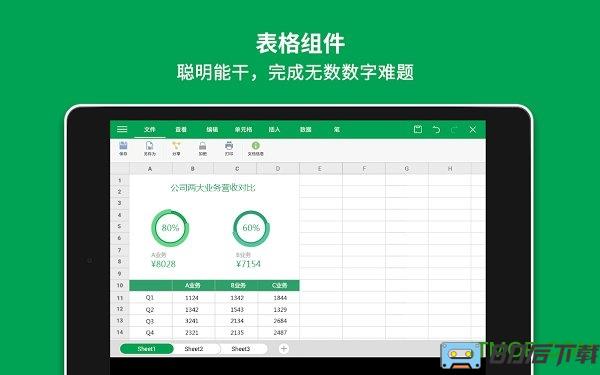Viewport: 600px width, 375px height.
Task: Click cell with value 1844
Action: (x=280, y=297)
